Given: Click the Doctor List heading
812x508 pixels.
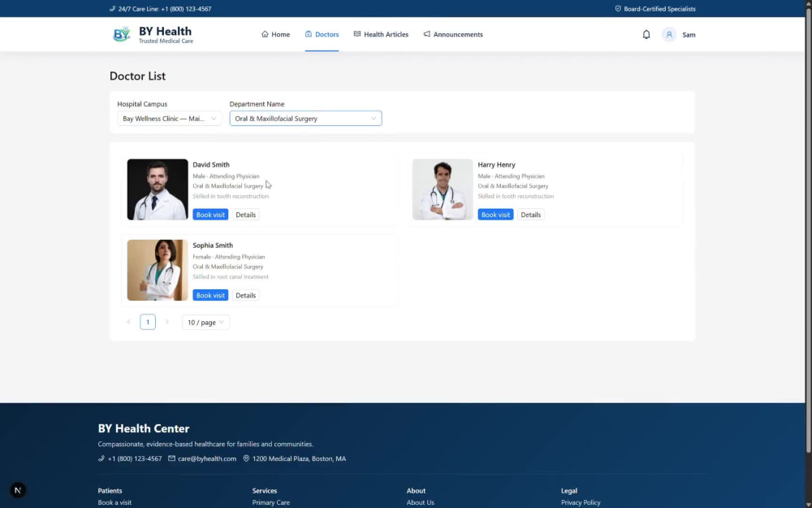Looking at the screenshot, I should pos(137,76).
